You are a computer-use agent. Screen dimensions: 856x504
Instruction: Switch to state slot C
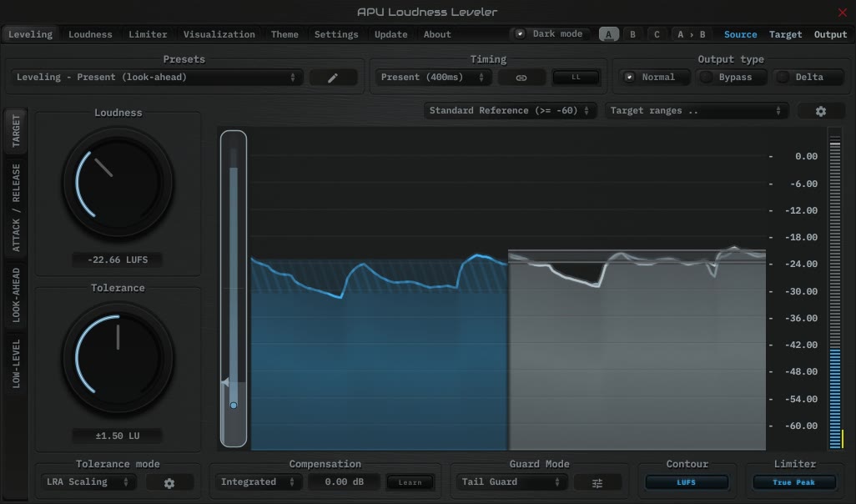tap(657, 34)
